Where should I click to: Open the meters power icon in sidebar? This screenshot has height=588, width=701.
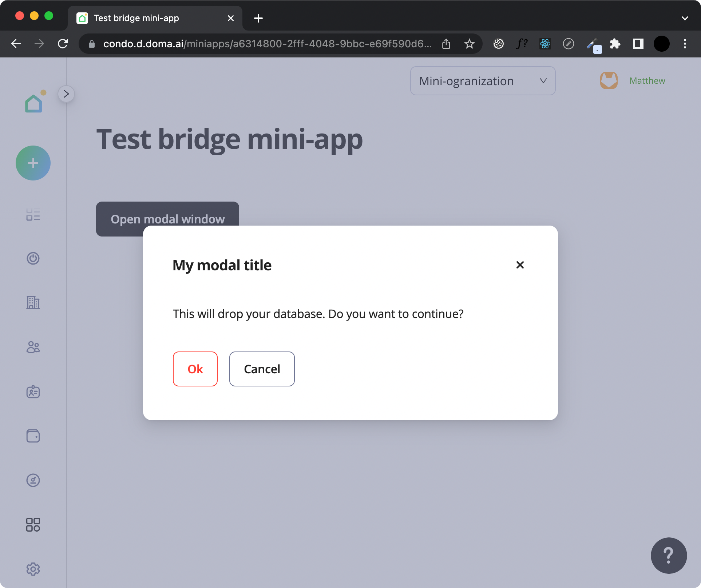click(33, 258)
